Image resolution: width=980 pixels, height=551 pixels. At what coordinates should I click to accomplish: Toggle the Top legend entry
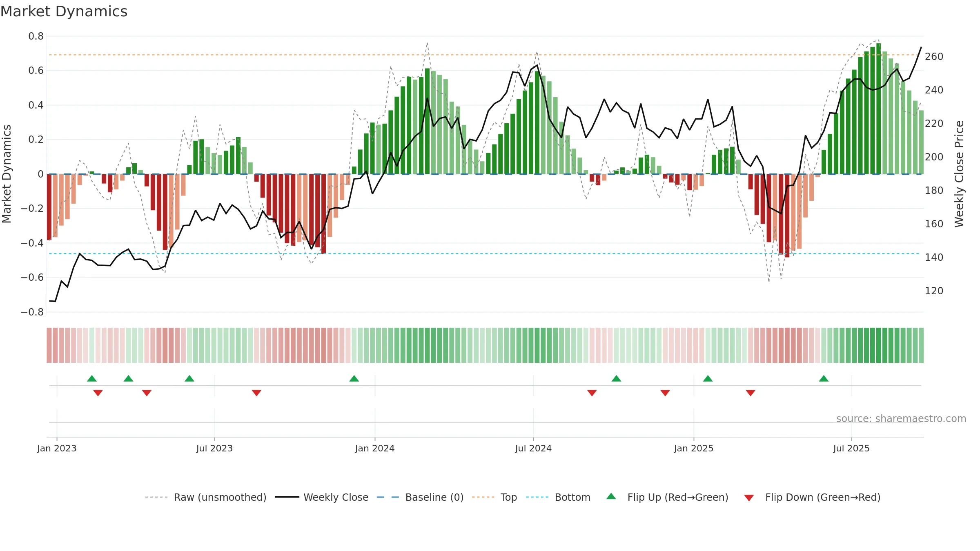[494, 497]
